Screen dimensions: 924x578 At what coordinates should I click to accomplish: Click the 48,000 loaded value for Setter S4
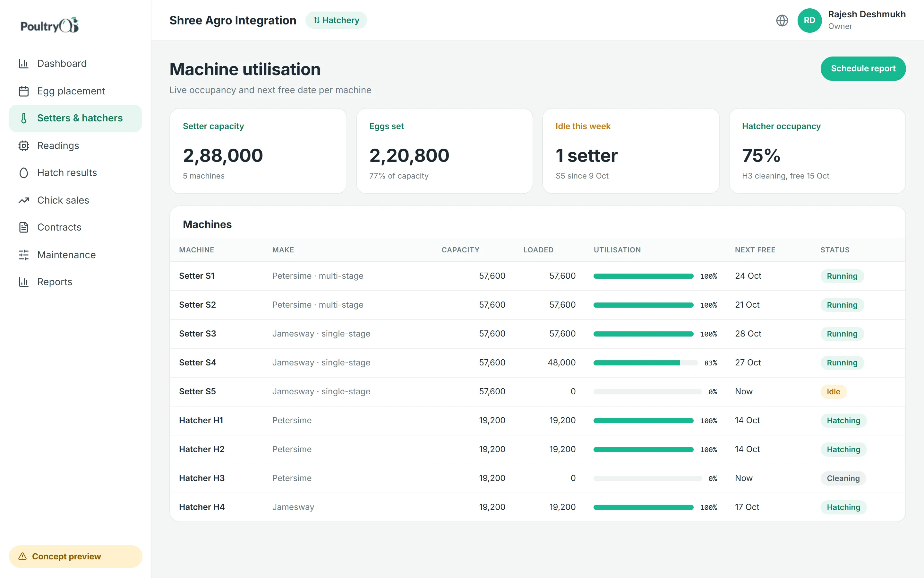561,363
